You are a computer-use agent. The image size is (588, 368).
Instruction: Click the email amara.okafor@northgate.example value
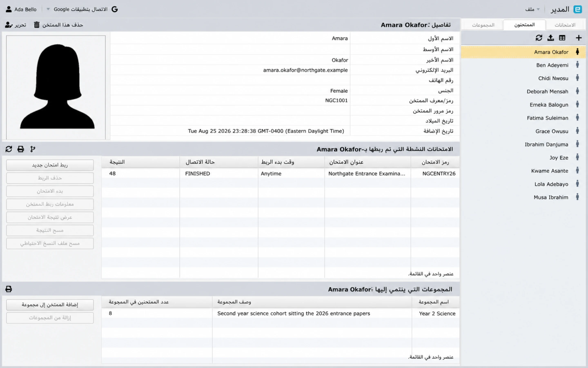click(305, 70)
